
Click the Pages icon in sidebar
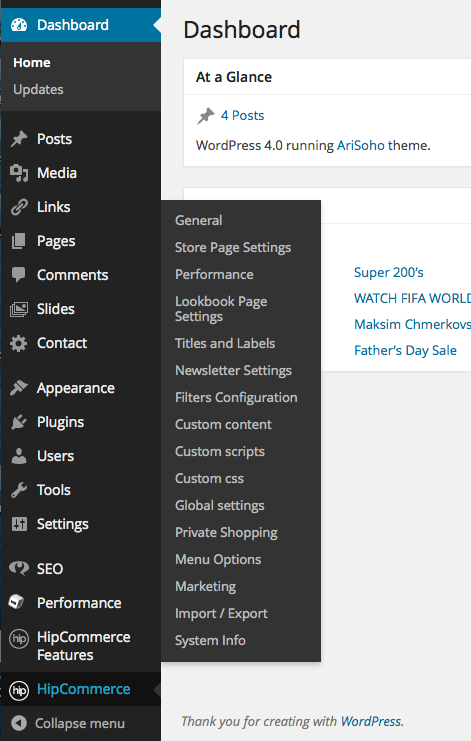click(x=19, y=241)
